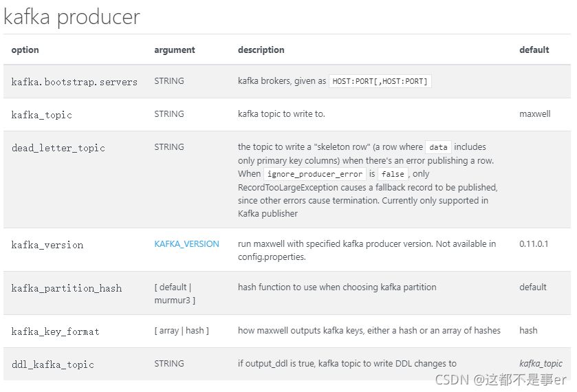The image size is (577, 392).
Task: Select the kafka_key_format option name
Action: click(x=55, y=331)
